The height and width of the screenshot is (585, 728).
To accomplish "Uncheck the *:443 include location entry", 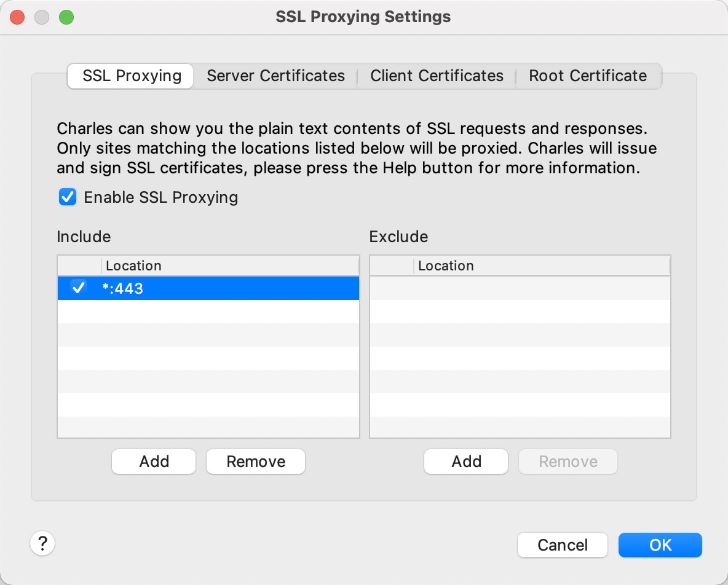I will [x=77, y=288].
